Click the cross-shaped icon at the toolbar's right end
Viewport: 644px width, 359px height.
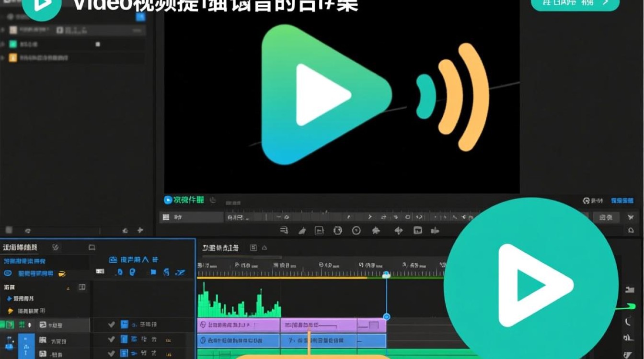(x=631, y=217)
